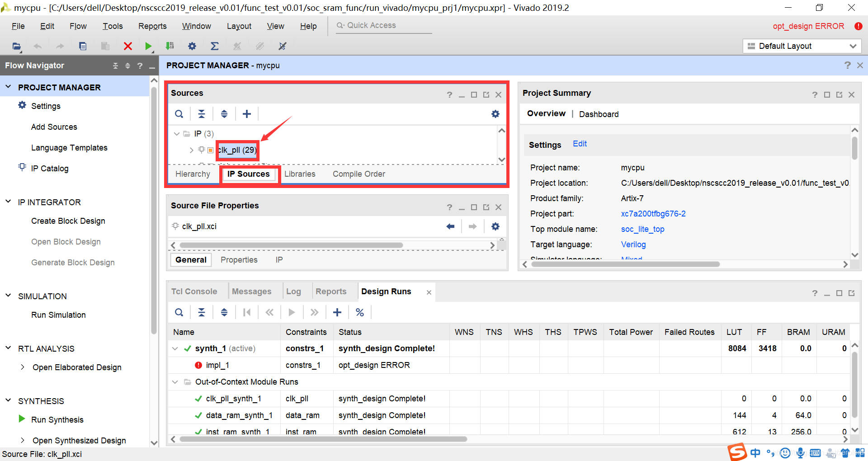The image size is (868, 461).
Task: Click the Create Runs plus icon
Action: click(337, 312)
